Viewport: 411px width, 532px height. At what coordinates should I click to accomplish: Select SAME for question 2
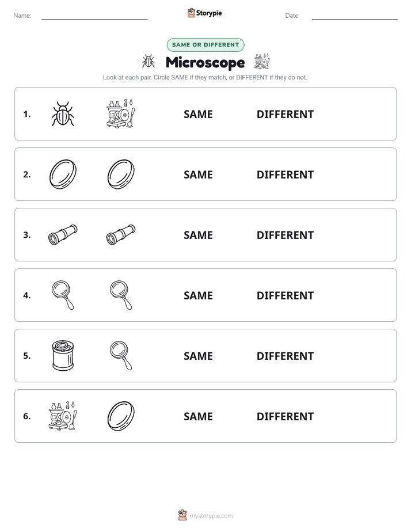pos(198,174)
